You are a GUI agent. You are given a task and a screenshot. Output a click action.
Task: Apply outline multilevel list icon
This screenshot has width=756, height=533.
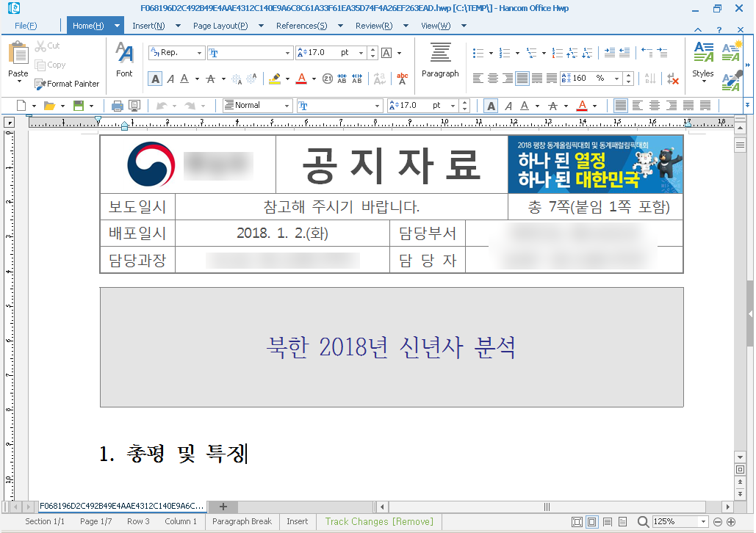[531, 53]
